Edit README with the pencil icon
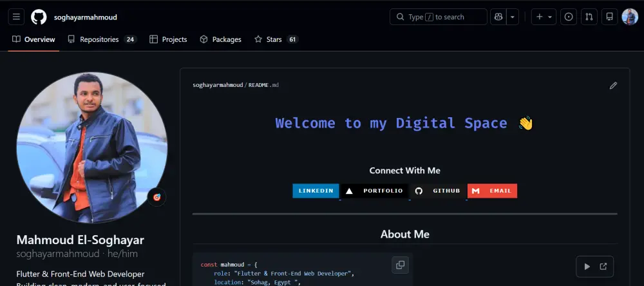 pyautogui.click(x=613, y=86)
